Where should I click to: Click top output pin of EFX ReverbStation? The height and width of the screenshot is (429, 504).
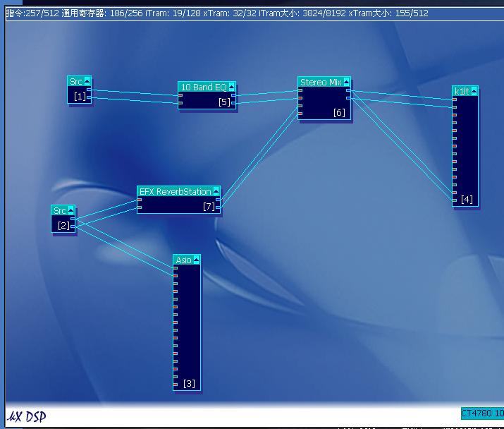click(x=219, y=200)
